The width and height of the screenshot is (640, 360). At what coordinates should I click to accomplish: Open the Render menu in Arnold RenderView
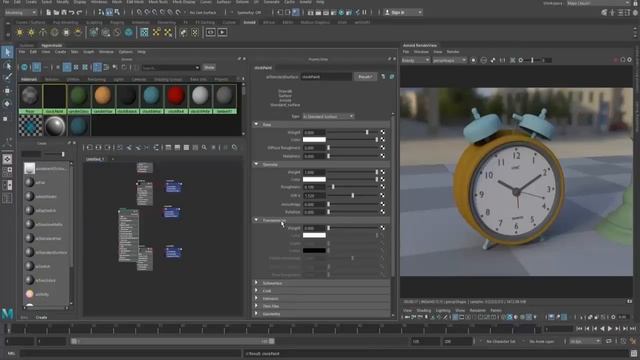pyautogui.click(x=453, y=52)
